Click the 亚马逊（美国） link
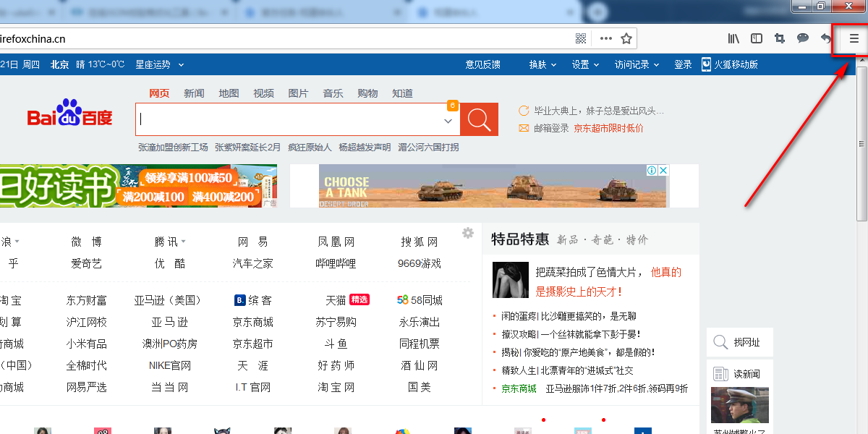Screen dimensions: 868x434 click(x=169, y=300)
